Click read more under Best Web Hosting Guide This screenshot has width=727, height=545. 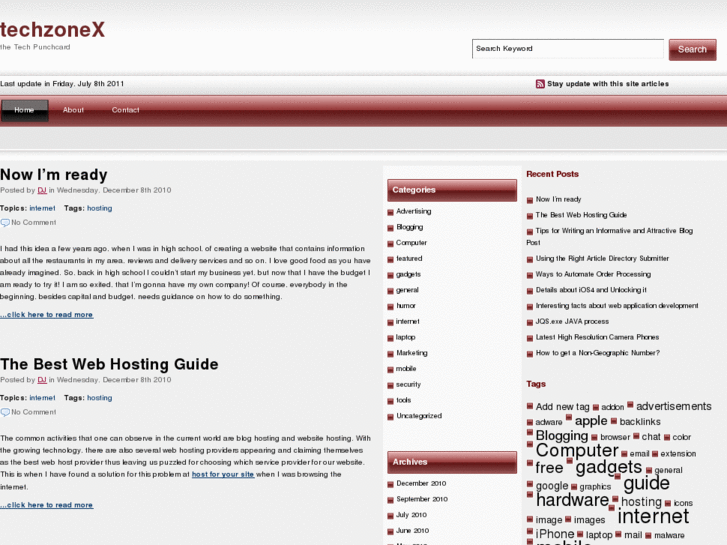coord(46,505)
